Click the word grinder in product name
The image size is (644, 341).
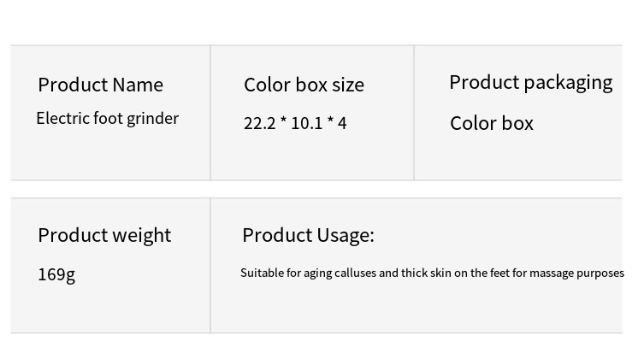pos(153,119)
